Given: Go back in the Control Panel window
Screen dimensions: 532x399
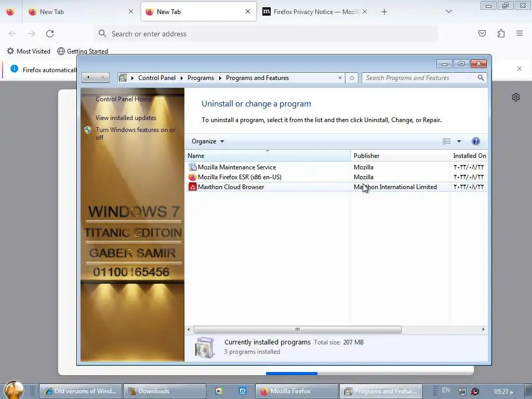Looking at the screenshot, I should 88,77.
